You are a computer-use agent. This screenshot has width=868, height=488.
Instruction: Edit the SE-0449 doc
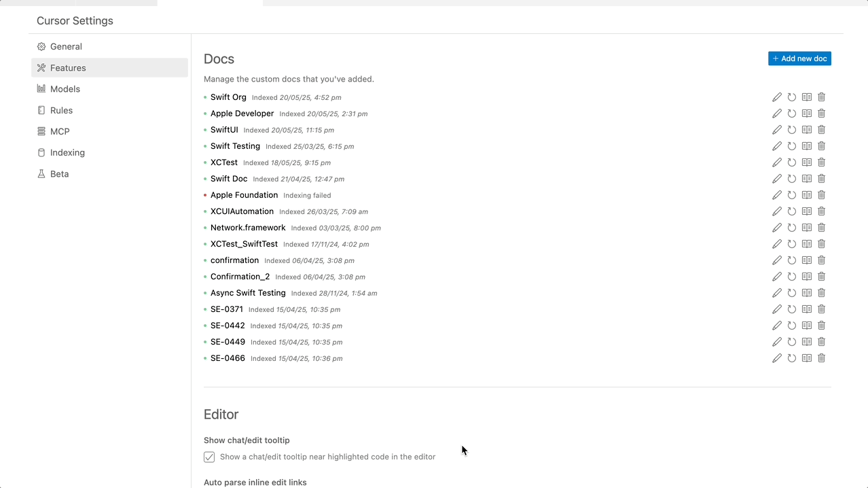tap(777, 342)
